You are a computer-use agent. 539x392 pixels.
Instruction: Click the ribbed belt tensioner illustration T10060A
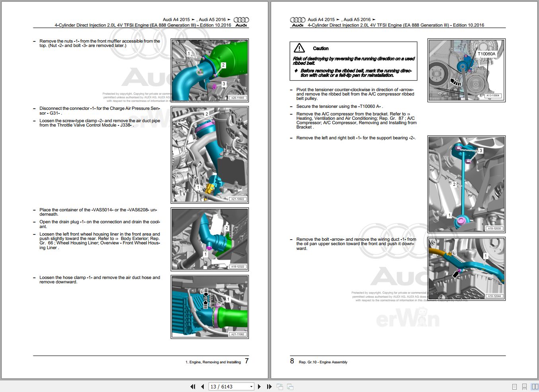tap(467, 70)
